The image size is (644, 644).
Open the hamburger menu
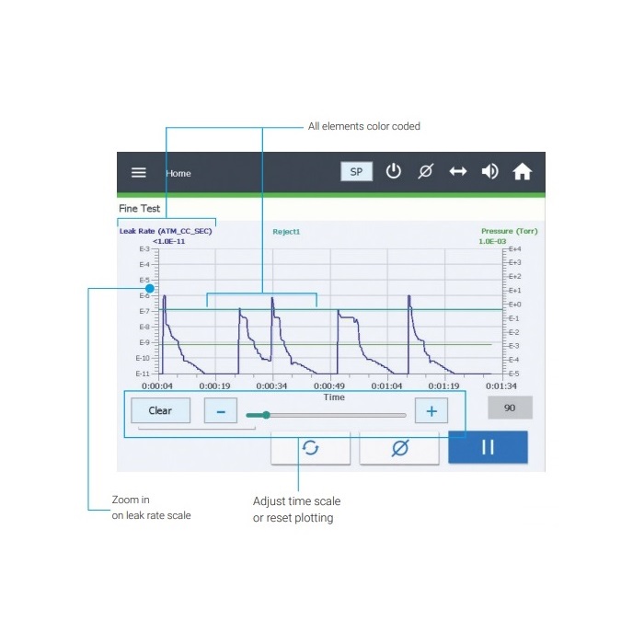pyautogui.click(x=138, y=172)
